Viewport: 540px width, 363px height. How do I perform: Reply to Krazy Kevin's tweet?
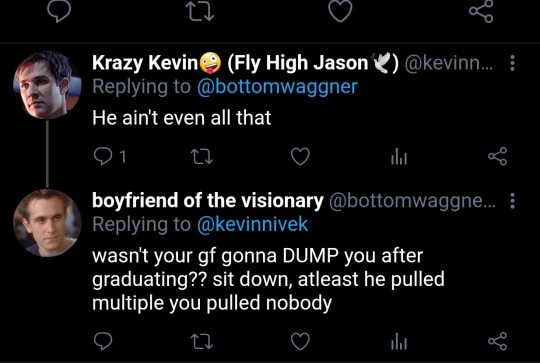click(x=103, y=157)
